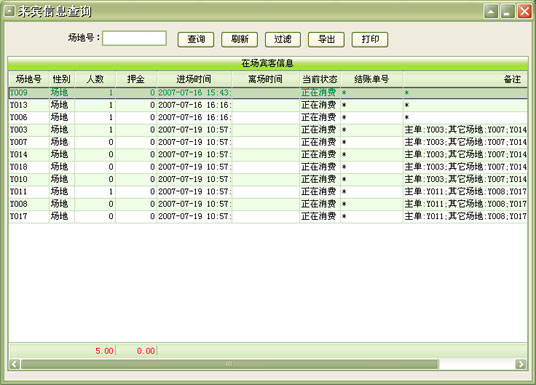Viewport: 536px width, 385px height.
Task: Click the horizontal scrollbar thumb
Action: click(x=229, y=364)
